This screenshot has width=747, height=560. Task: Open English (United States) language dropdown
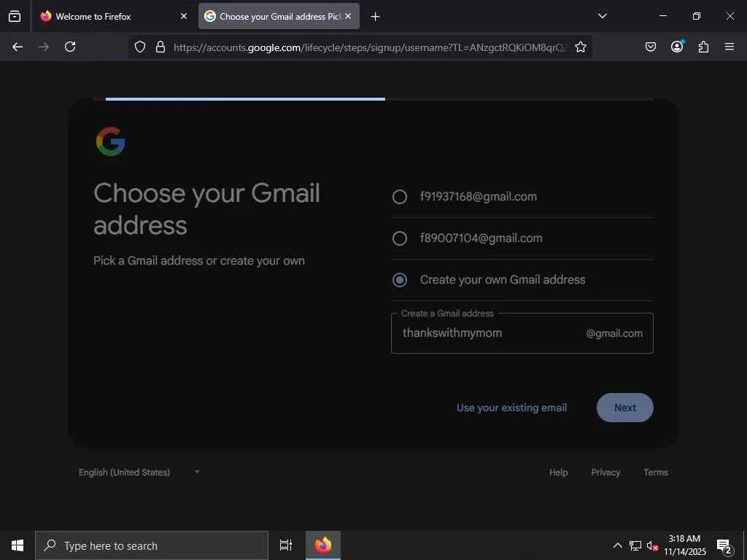pos(139,472)
